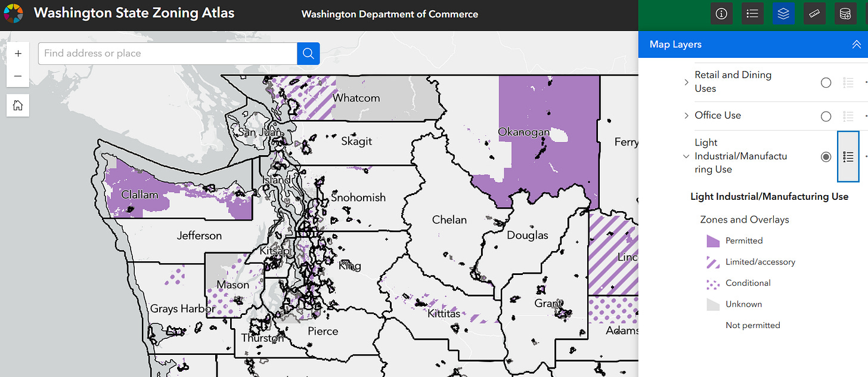Expand the Retail and Dining Uses layer
Screen dimensions: 868x377
(x=686, y=82)
